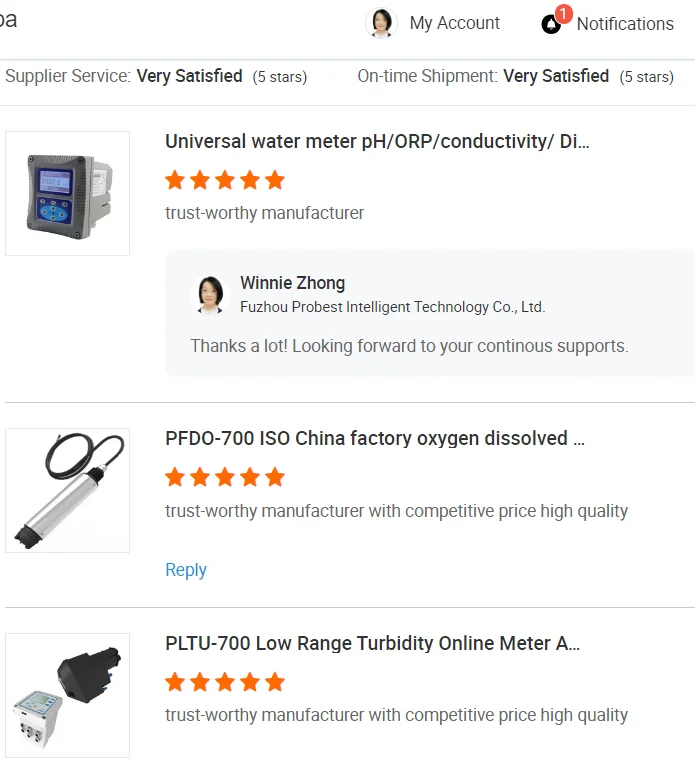
Task: Open PFDO-700 oxygen dissolved product title
Action: click(x=375, y=439)
